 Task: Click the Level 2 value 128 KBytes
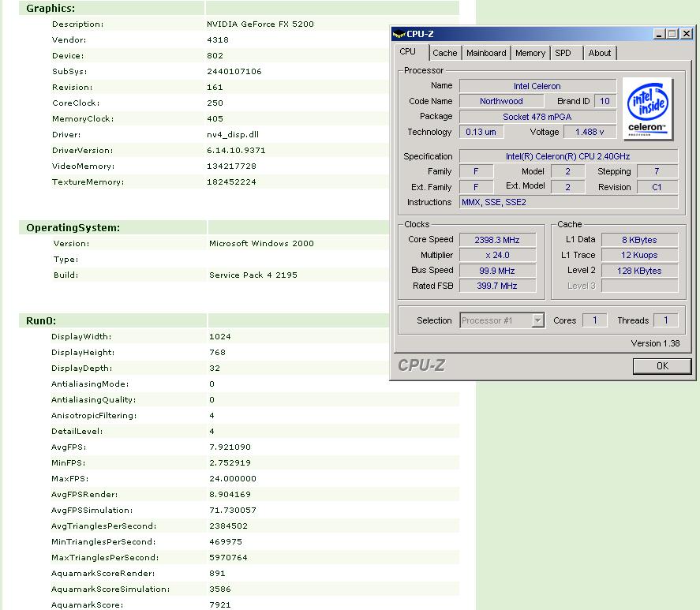click(639, 271)
